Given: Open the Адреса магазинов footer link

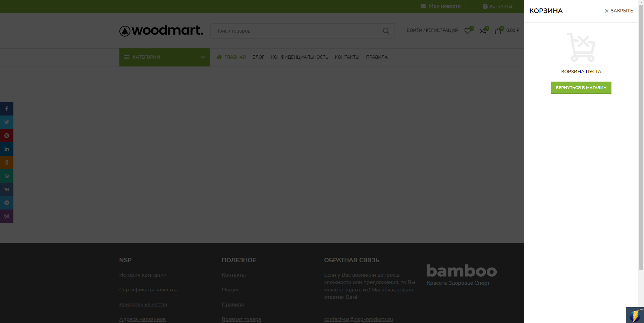Looking at the screenshot, I should click(143, 319).
